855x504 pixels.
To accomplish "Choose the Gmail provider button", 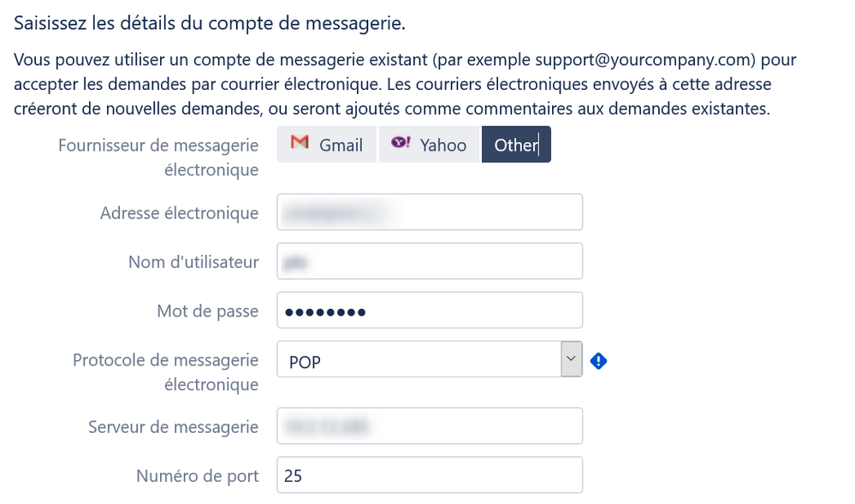I will coord(327,145).
